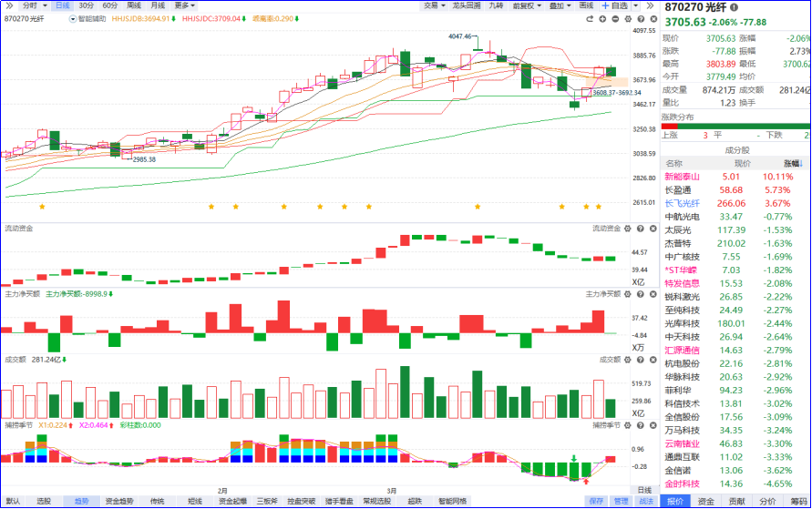The width and height of the screenshot is (812, 509).
Task: Zoom in main chart with plus icon
Action: (x=602, y=19)
